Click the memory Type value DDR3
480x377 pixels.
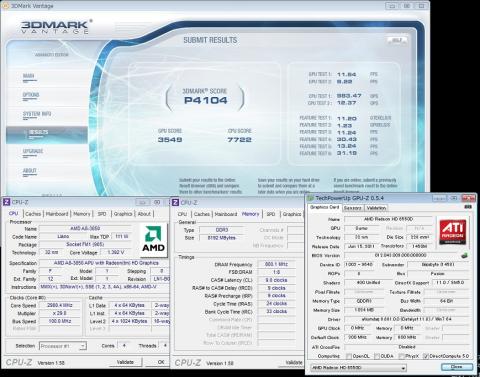(221, 230)
